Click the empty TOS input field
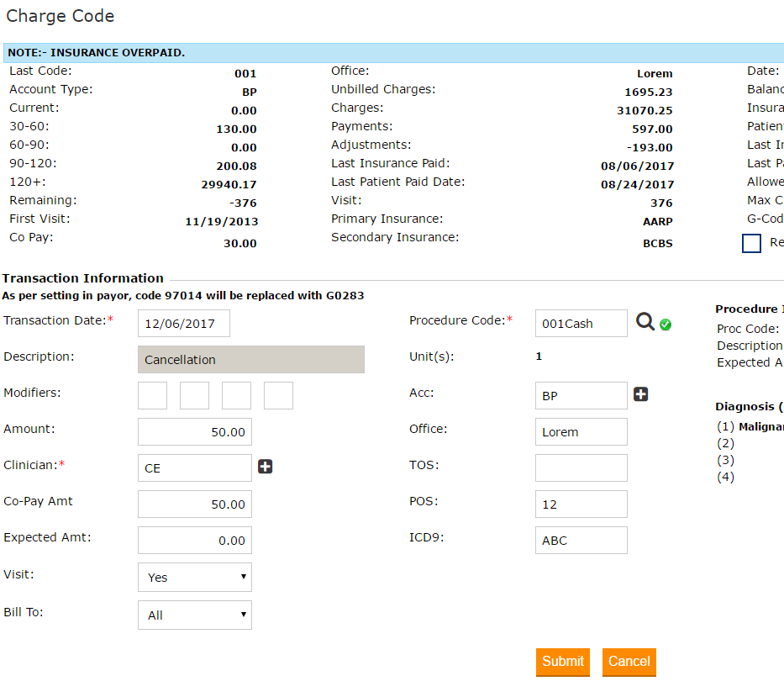 581,467
